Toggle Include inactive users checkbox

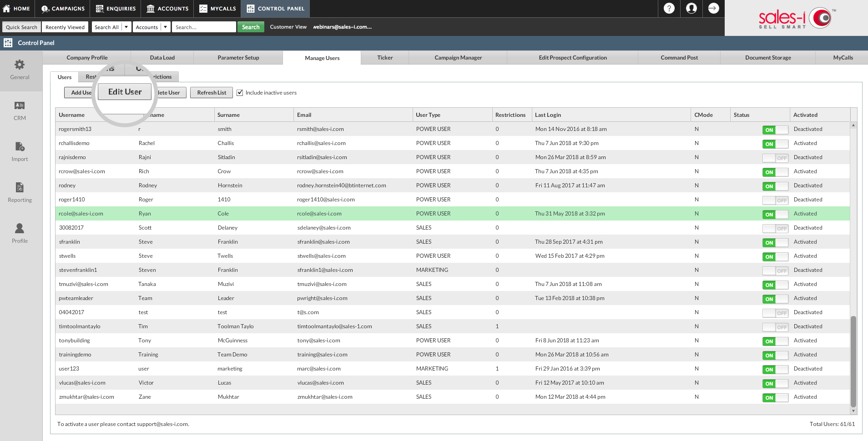pyautogui.click(x=240, y=93)
